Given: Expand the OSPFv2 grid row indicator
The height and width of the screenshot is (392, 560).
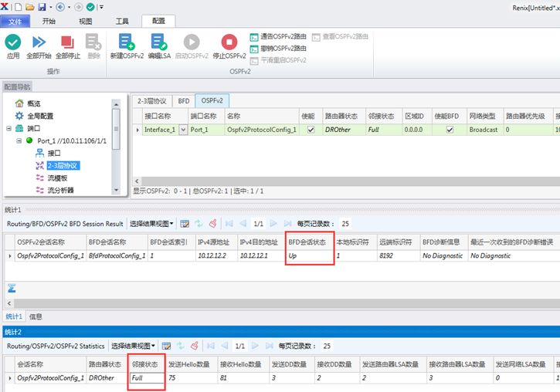Looking at the screenshot, I should point(137,130).
